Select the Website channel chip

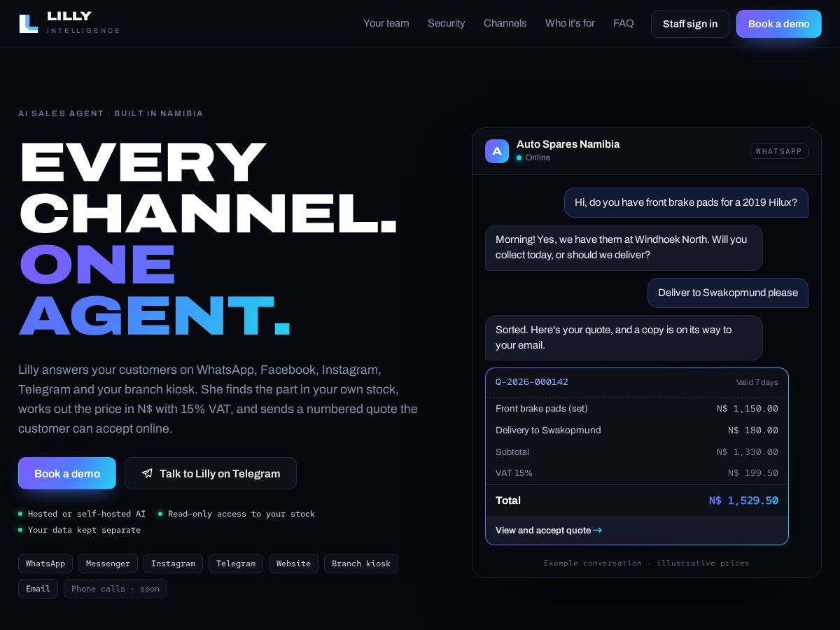(293, 563)
